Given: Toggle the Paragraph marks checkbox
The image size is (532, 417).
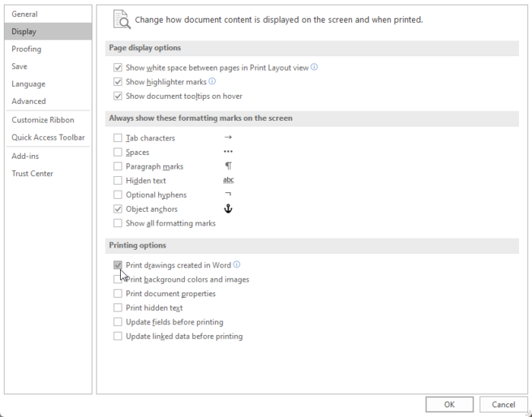Looking at the screenshot, I should click(118, 166).
